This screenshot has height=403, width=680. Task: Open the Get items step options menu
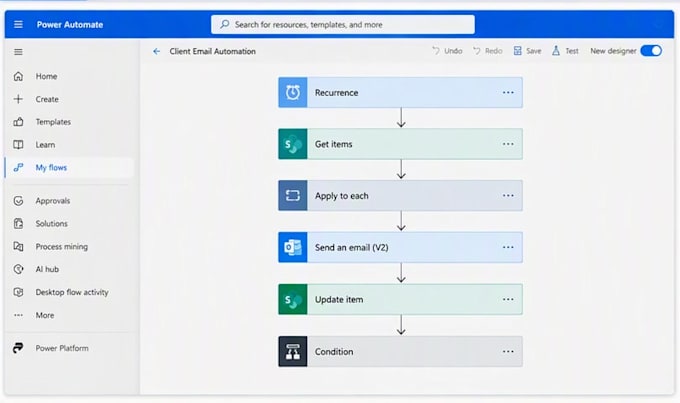[x=508, y=144]
